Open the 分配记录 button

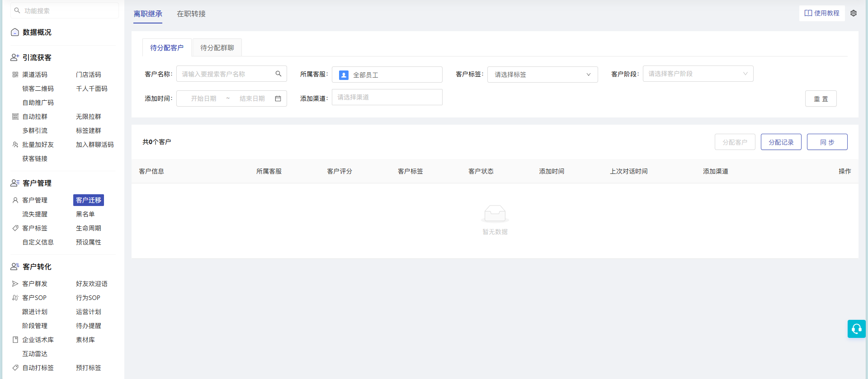point(781,142)
